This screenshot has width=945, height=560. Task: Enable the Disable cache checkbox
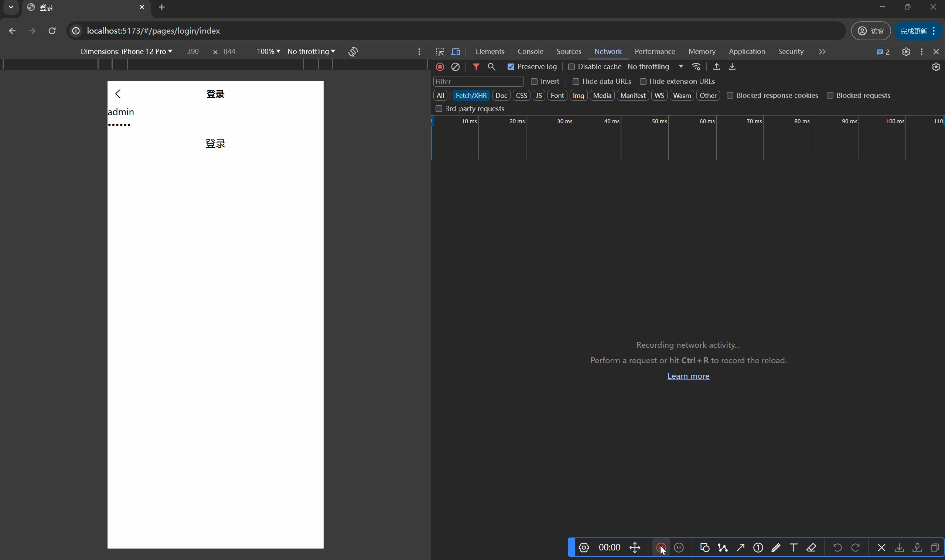tap(571, 66)
